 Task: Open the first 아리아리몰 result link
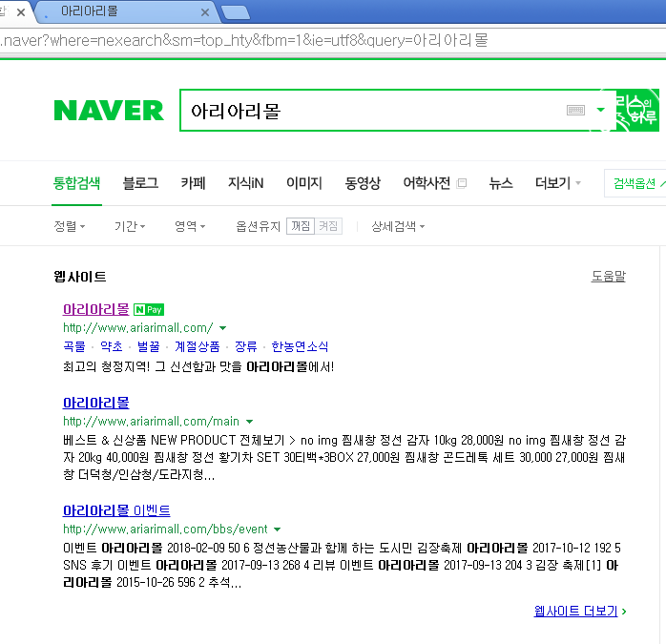coord(96,309)
